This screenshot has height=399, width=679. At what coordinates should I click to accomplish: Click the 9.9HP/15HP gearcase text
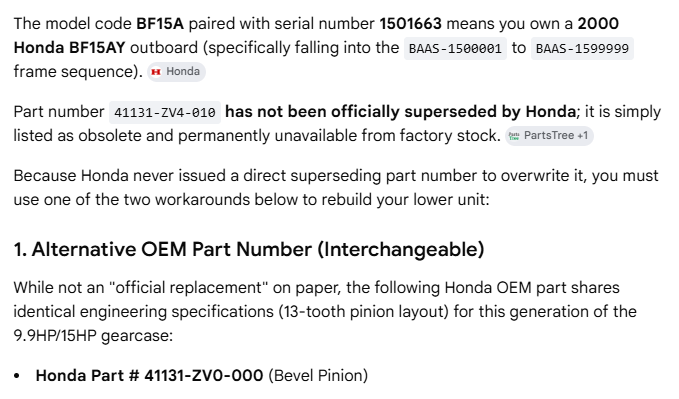coord(93,336)
